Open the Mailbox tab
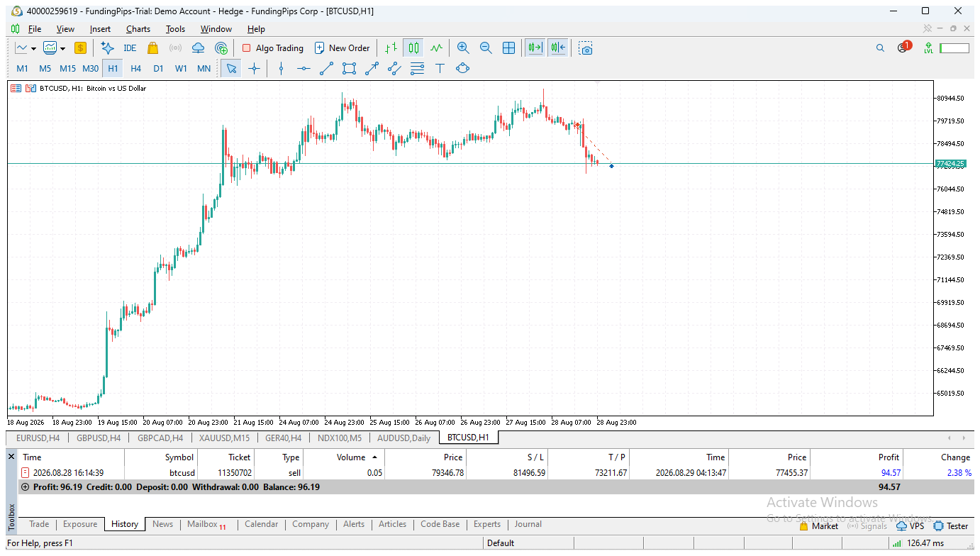The image size is (980, 556). [206, 524]
